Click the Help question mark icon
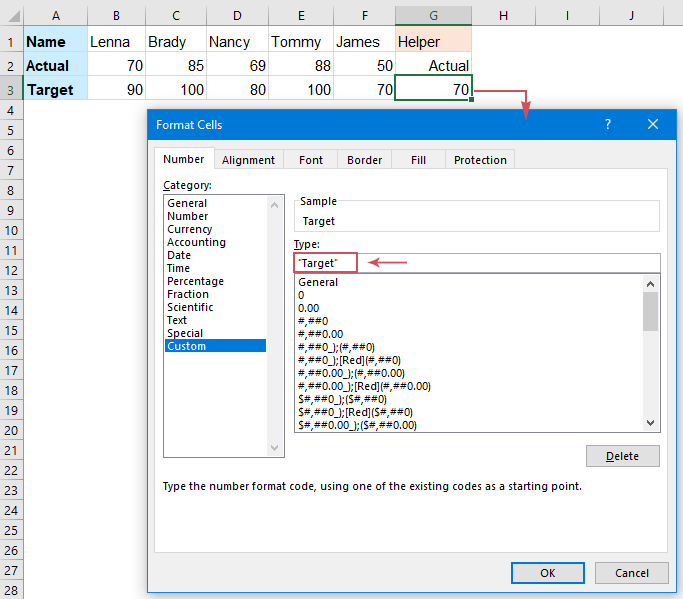 coord(607,125)
